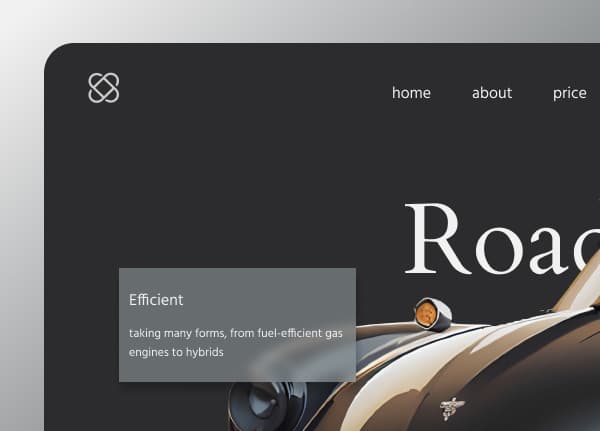The image size is (600, 431).
Task: Open the home navigation link
Action: [x=411, y=93]
